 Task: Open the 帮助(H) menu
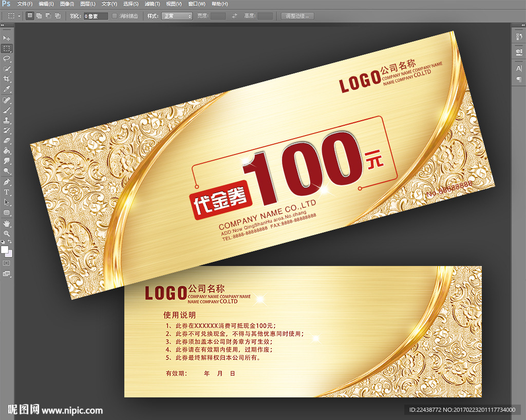click(220, 4)
